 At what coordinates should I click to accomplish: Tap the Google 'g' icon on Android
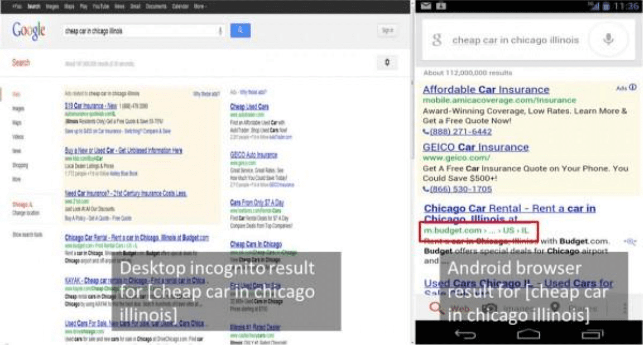(x=437, y=40)
